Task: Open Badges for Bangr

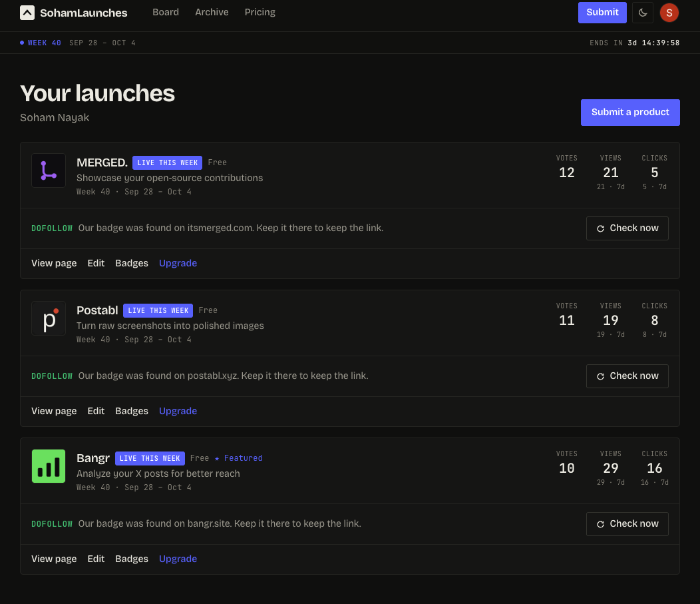Action: point(132,559)
